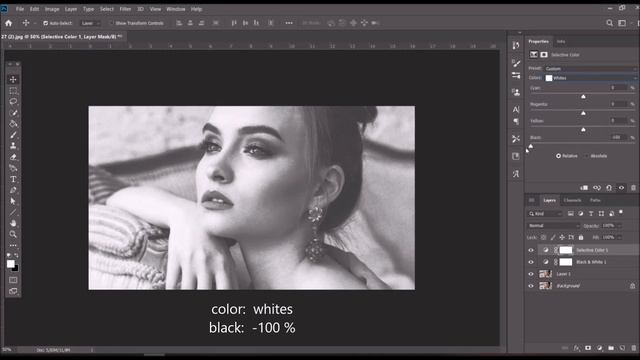Open the Kind layer filter dropdown
This screenshot has height=360, width=640.
545,213
